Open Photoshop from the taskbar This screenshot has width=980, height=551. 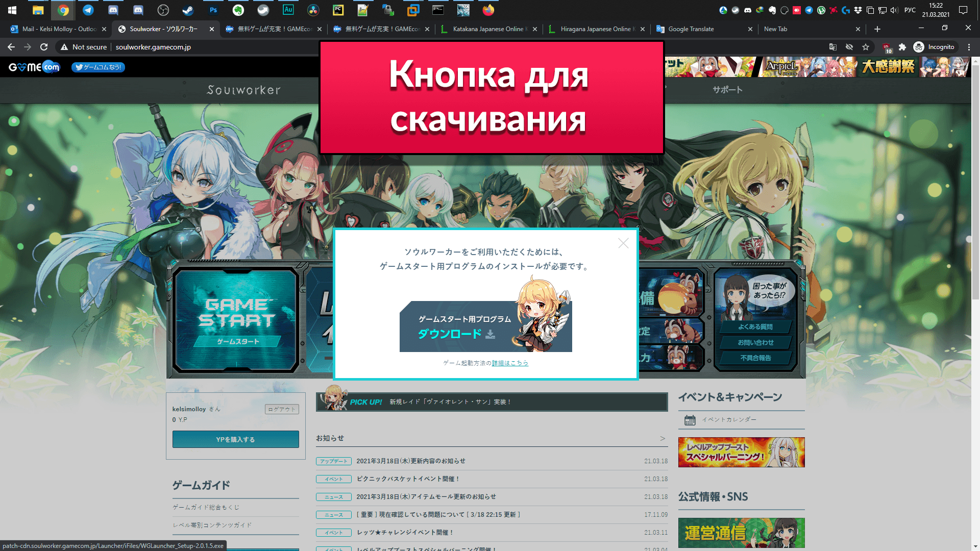click(x=213, y=10)
